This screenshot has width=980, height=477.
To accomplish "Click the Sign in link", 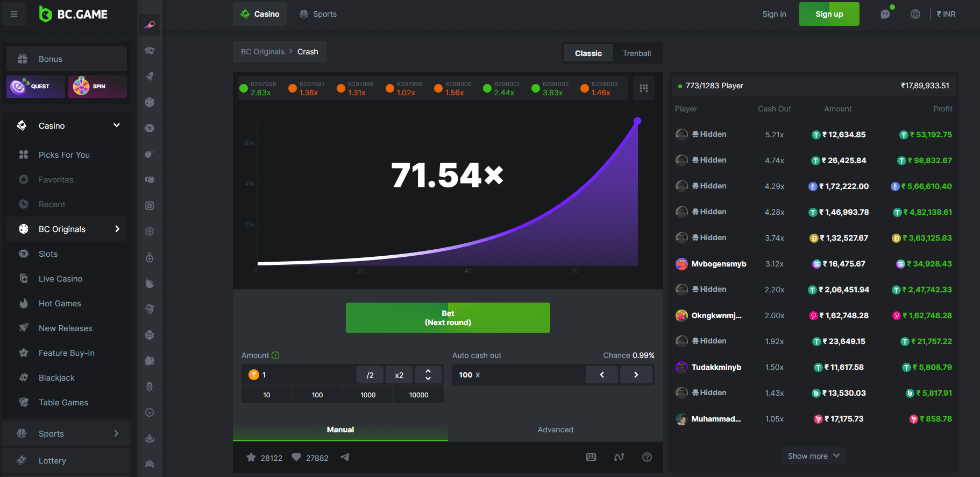I will click(774, 14).
